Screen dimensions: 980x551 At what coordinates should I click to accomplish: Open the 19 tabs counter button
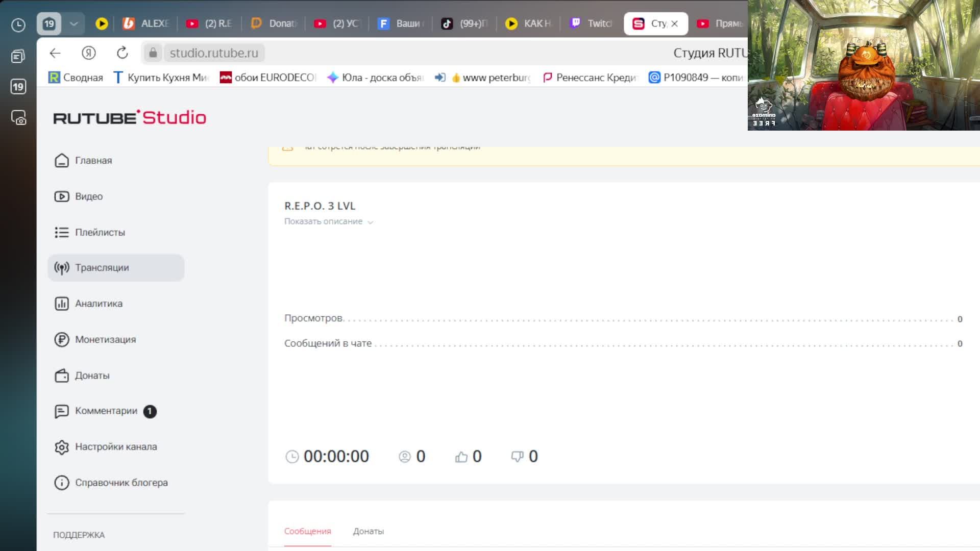pos(49,24)
